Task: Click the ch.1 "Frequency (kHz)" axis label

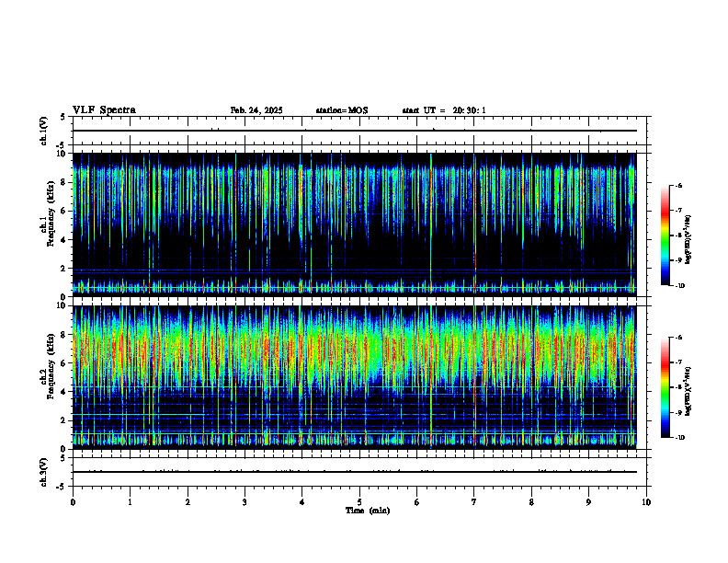Action: coord(51,213)
